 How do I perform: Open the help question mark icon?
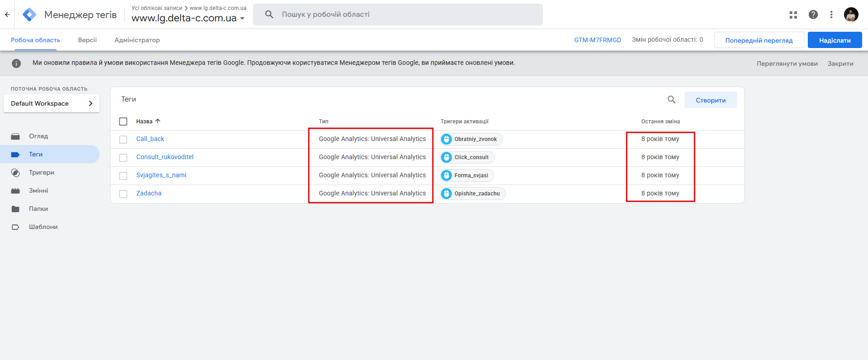[813, 15]
